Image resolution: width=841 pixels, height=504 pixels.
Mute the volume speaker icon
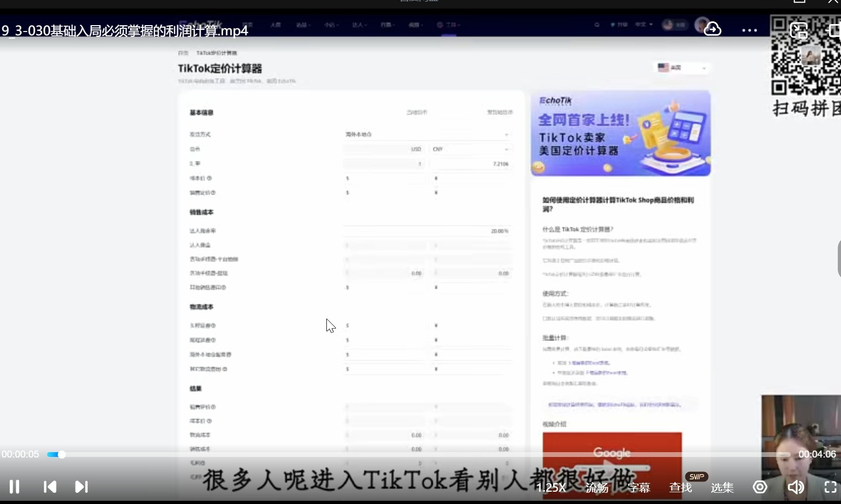(x=796, y=487)
